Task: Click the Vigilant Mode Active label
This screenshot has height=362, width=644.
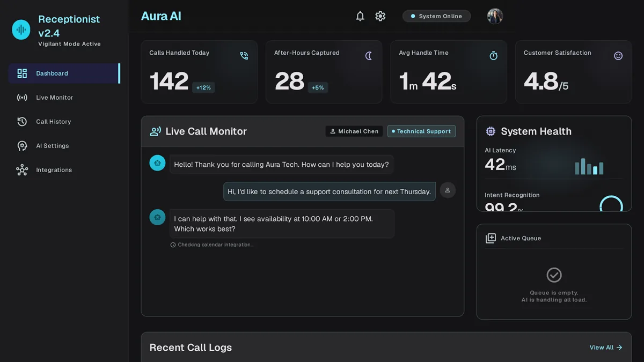Action: (69, 44)
